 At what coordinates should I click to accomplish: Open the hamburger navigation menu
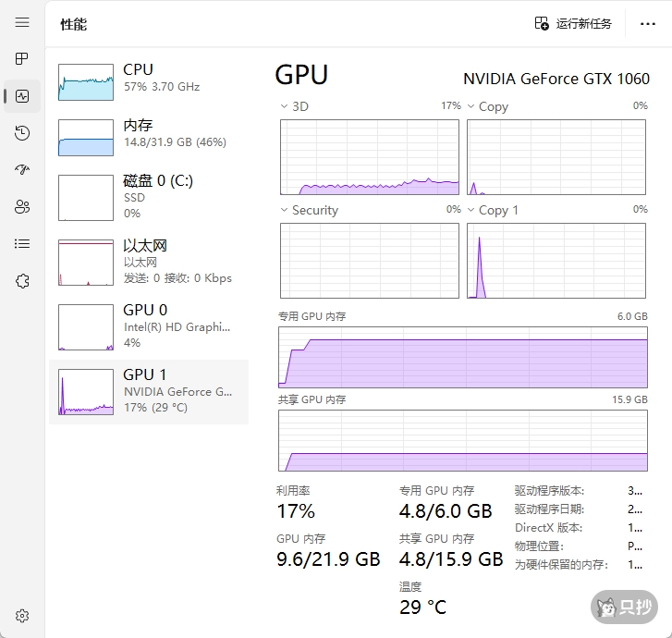22,22
